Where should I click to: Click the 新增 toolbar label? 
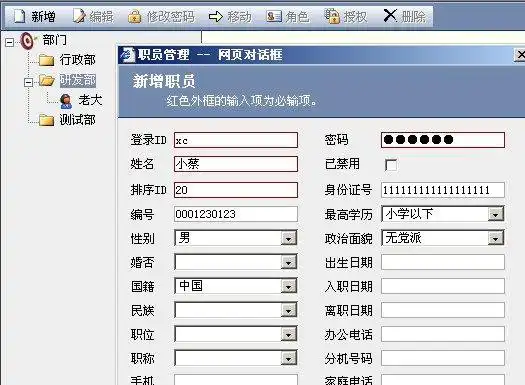[x=43, y=16]
